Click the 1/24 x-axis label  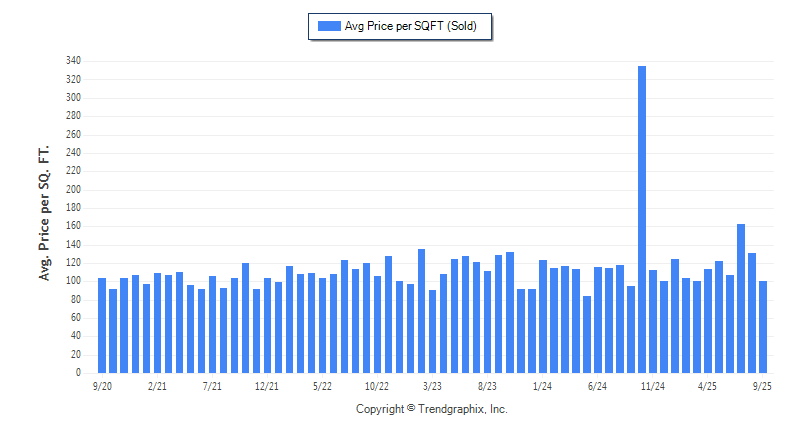542,385
